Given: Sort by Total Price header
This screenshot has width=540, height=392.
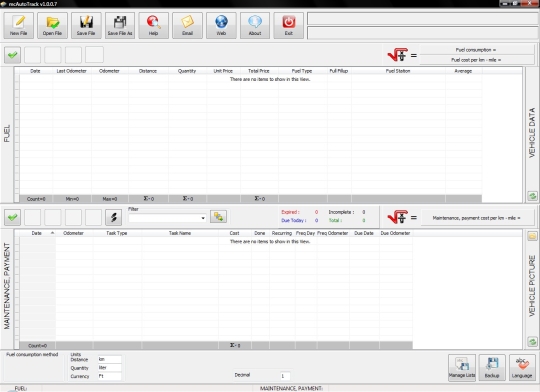Looking at the screenshot, I should coord(259,71).
